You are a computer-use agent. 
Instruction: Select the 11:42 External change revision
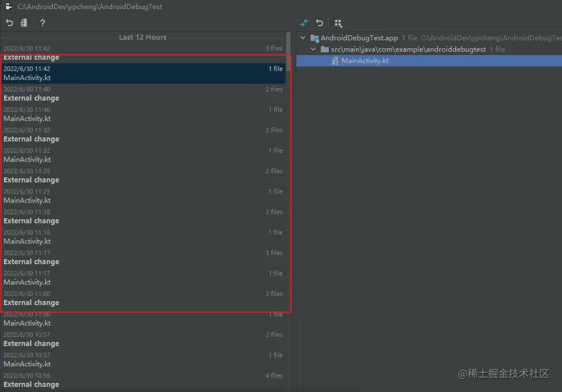pyautogui.click(x=143, y=53)
